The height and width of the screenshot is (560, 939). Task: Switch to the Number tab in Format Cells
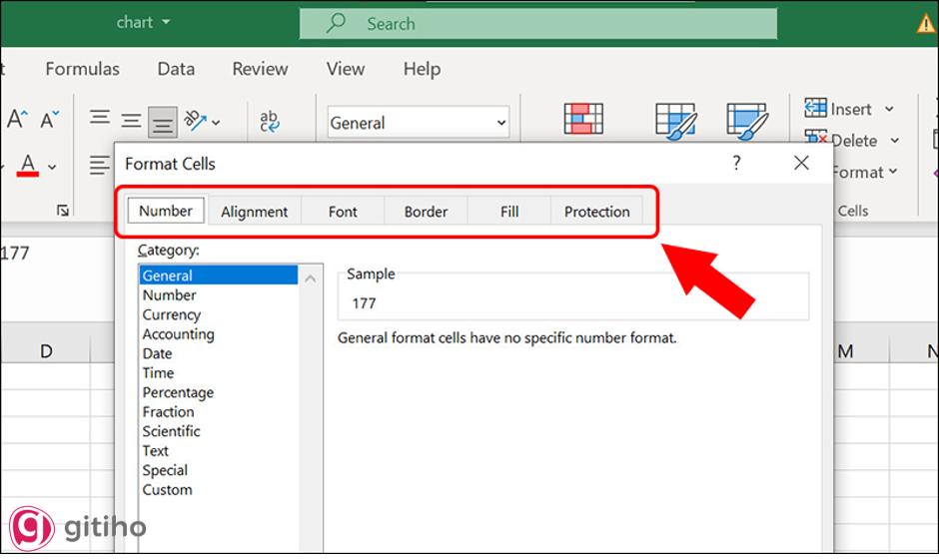point(166,211)
